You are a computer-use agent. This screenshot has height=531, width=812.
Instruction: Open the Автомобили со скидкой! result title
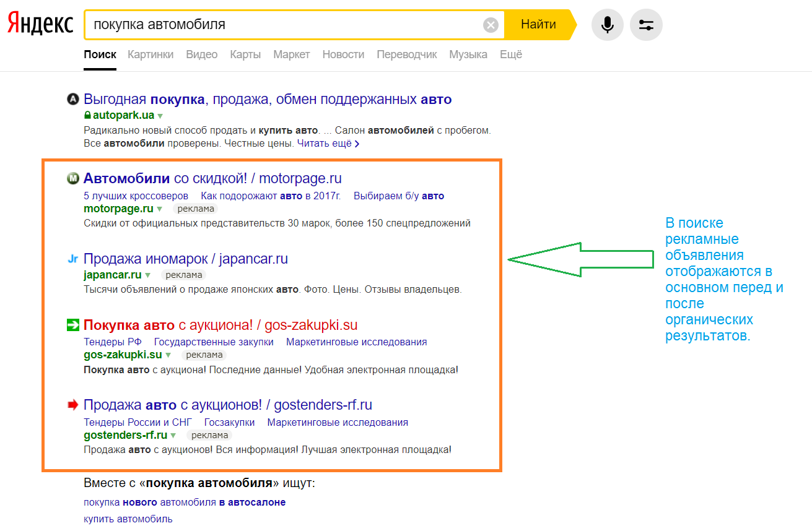click(x=212, y=179)
